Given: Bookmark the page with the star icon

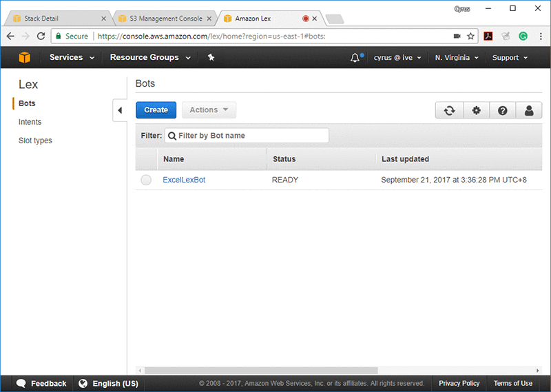Looking at the screenshot, I should pos(470,37).
